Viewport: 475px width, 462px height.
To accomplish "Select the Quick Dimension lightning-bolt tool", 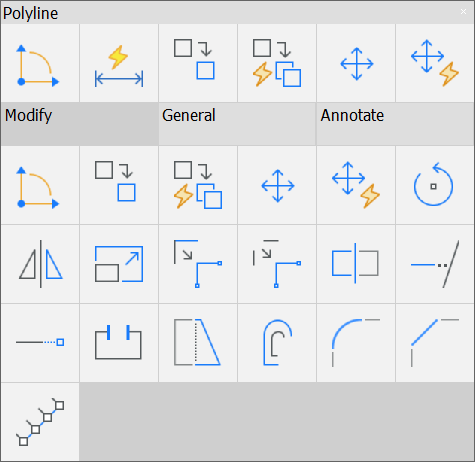I will (119, 63).
